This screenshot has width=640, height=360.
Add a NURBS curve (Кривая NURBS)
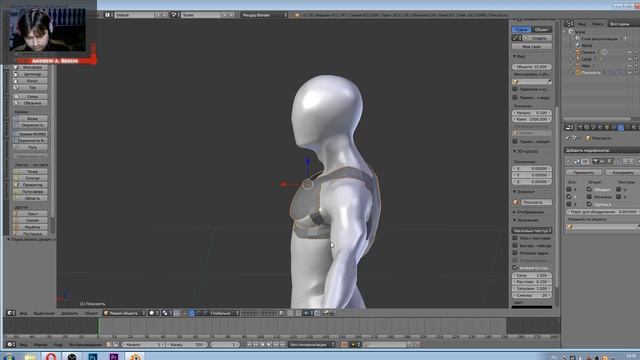tap(31, 134)
